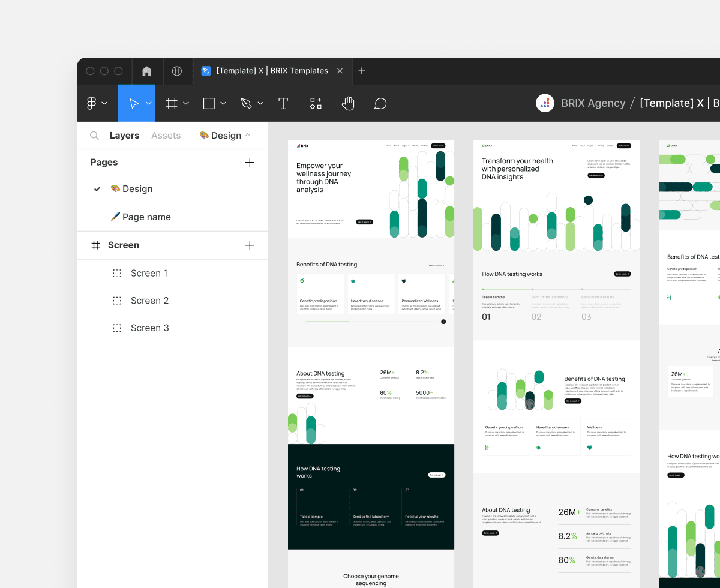Add a new page with the plus button
This screenshot has width=720, height=588.
pos(250,162)
